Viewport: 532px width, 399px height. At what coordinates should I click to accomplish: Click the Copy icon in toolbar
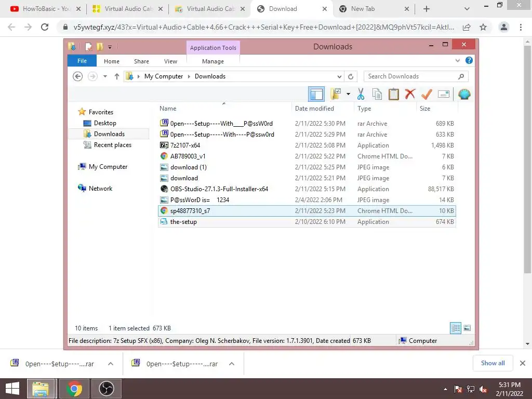tap(377, 94)
